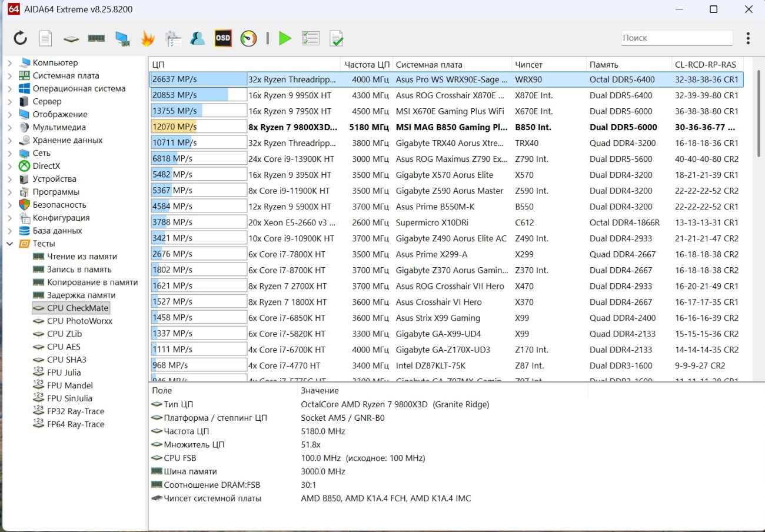The width and height of the screenshot is (765, 532).
Task: Expand the Компьютер tree node
Action: tap(9, 63)
